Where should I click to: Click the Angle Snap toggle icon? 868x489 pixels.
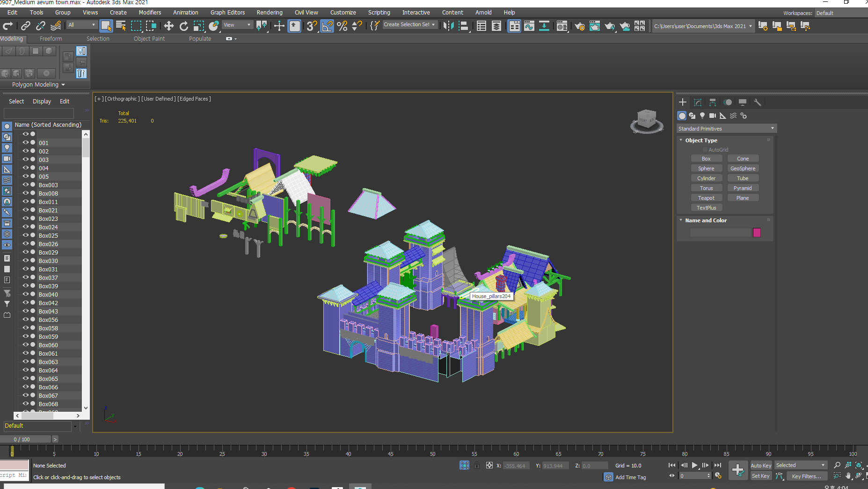pyautogui.click(x=327, y=26)
